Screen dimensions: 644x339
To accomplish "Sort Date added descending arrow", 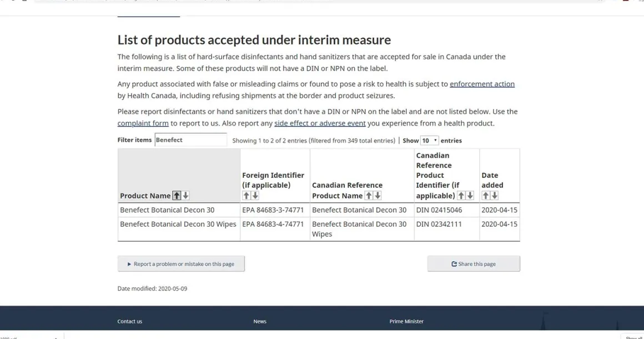I will coord(495,196).
